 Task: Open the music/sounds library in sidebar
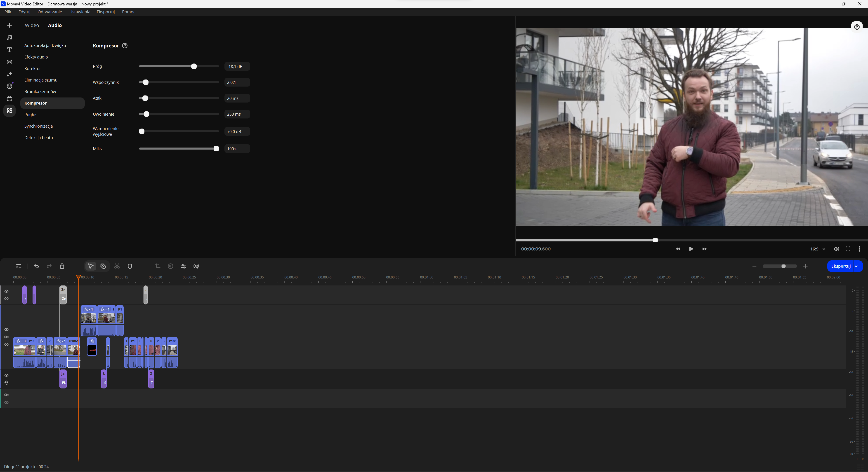click(9, 37)
